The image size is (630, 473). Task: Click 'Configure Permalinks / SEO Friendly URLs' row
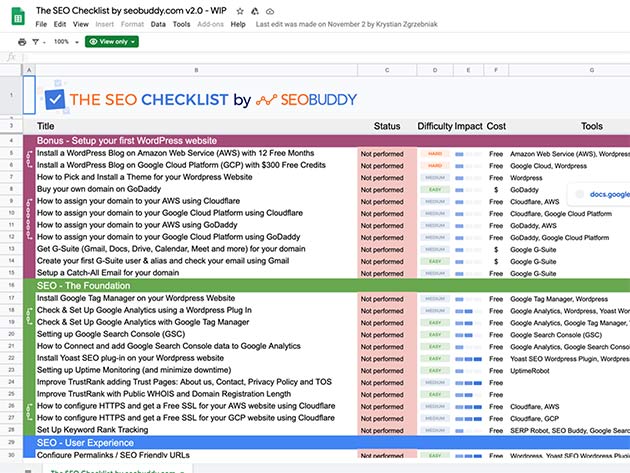coord(113,455)
